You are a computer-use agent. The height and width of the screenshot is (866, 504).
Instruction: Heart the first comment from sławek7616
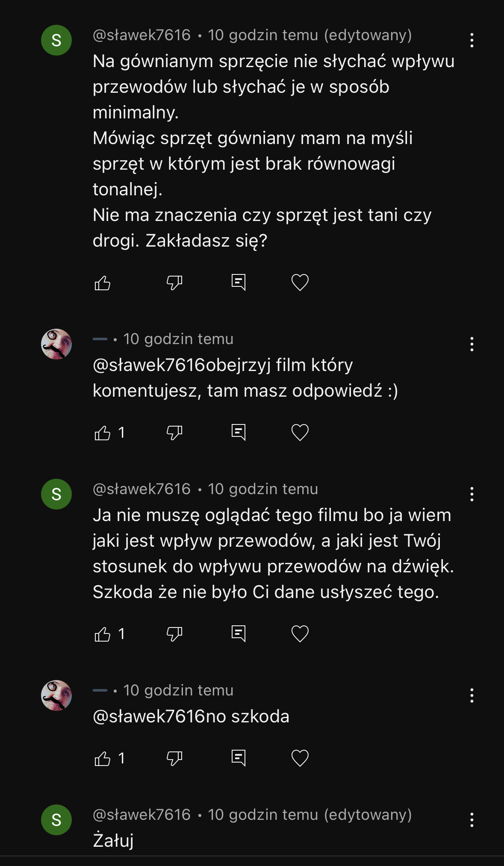tap(300, 283)
